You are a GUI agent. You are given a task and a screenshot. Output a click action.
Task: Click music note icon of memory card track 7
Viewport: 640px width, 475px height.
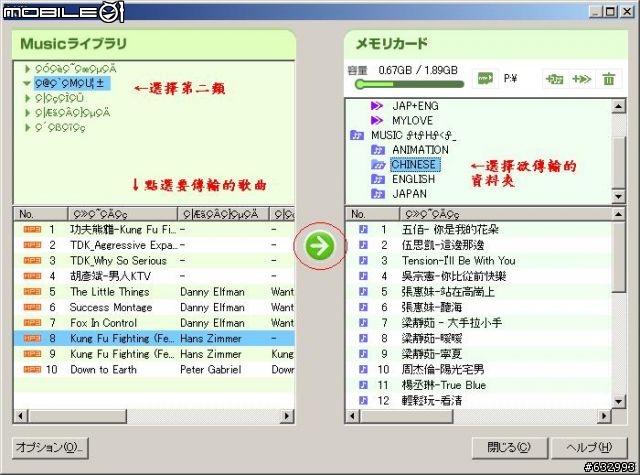363,322
